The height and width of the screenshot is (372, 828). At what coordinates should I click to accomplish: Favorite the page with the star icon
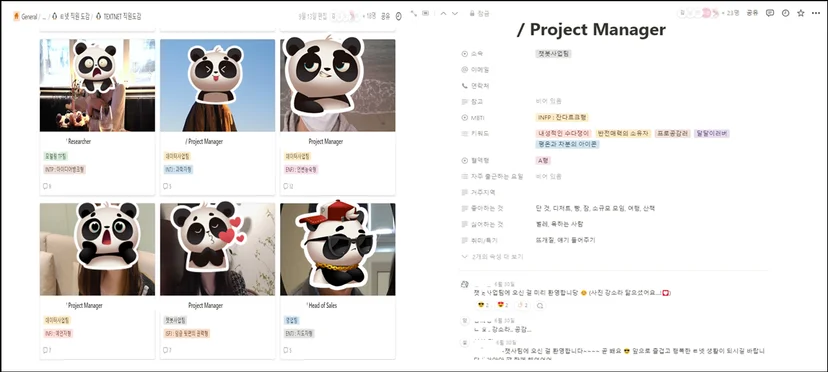801,13
